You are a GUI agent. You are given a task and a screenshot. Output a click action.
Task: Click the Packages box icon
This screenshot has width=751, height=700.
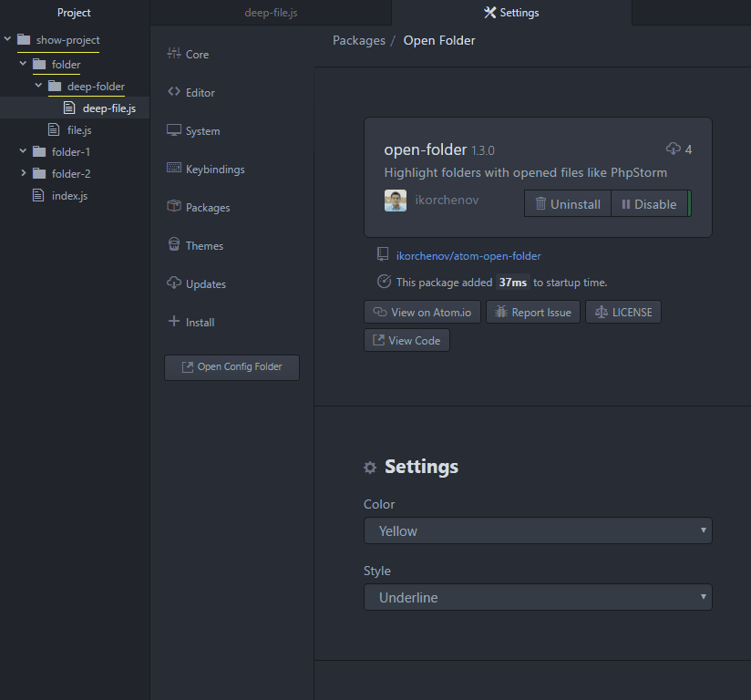point(174,206)
